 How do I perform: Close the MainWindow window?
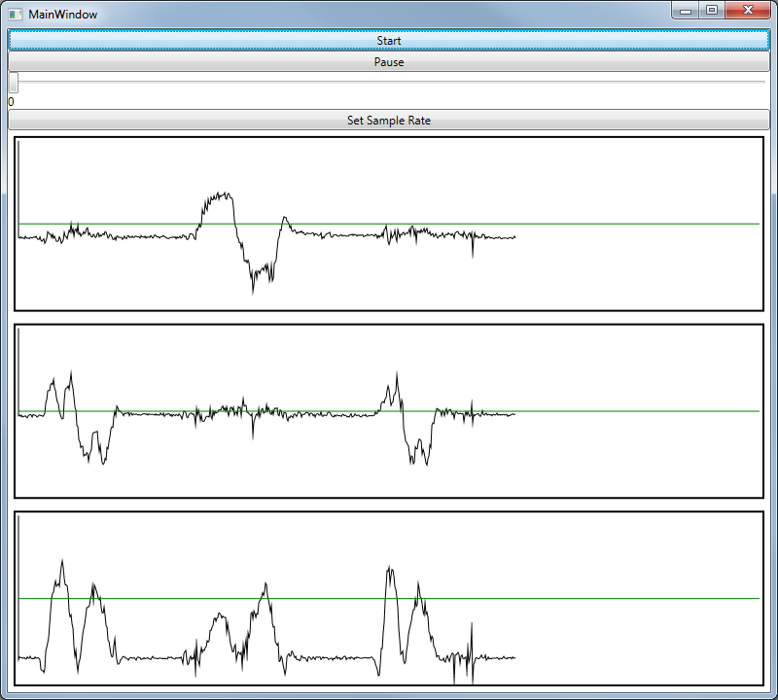pos(748,11)
